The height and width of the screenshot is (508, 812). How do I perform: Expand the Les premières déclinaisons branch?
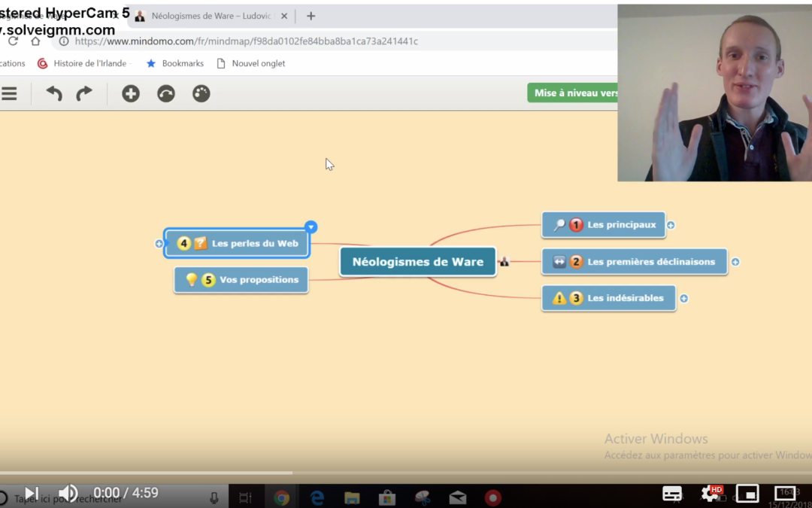pos(735,262)
